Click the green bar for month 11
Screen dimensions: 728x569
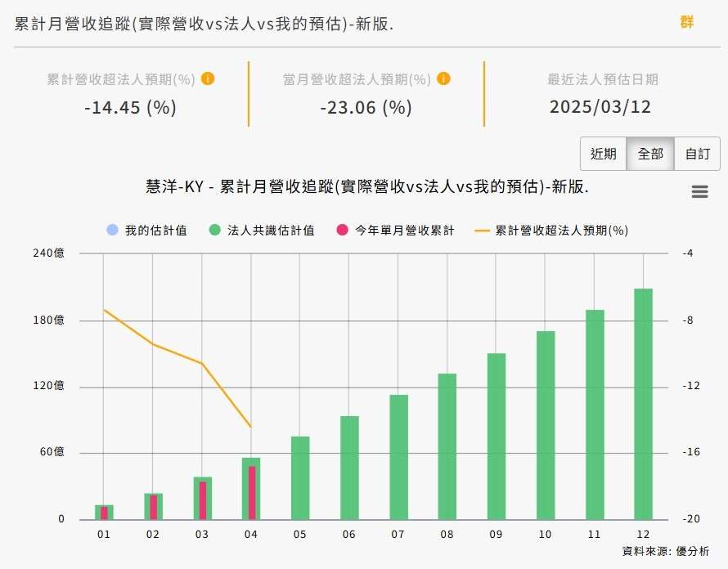pyautogui.click(x=595, y=414)
